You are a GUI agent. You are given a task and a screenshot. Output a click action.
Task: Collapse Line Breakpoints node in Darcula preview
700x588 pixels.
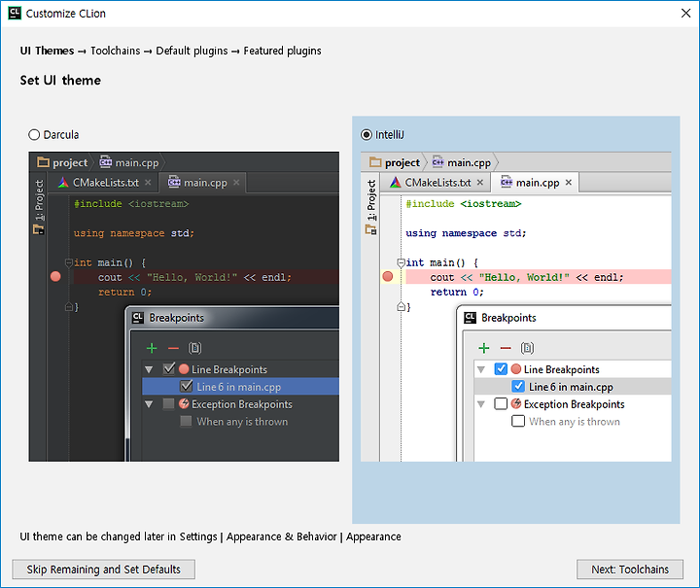point(149,369)
